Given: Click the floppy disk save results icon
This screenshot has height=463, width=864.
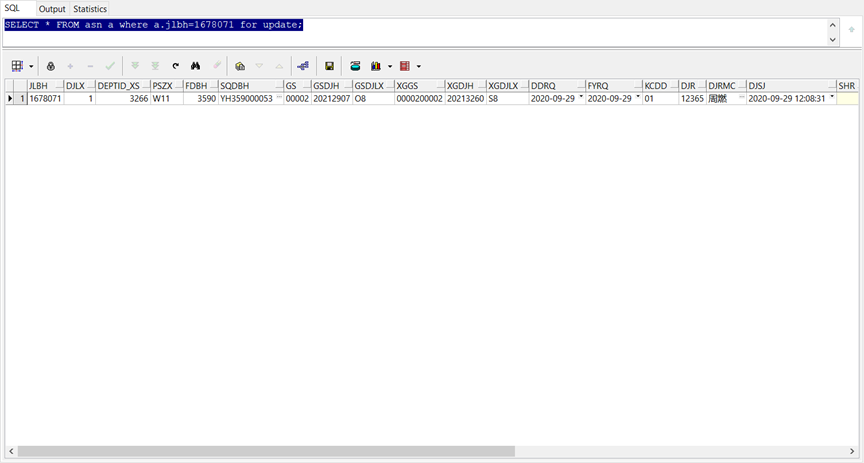Looking at the screenshot, I should pyautogui.click(x=330, y=66).
